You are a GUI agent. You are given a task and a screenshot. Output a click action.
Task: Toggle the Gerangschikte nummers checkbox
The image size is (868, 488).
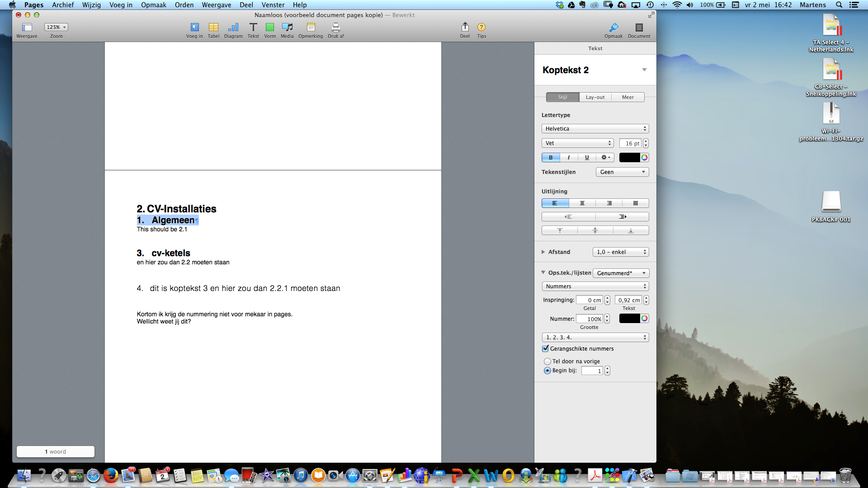click(x=546, y=348)
